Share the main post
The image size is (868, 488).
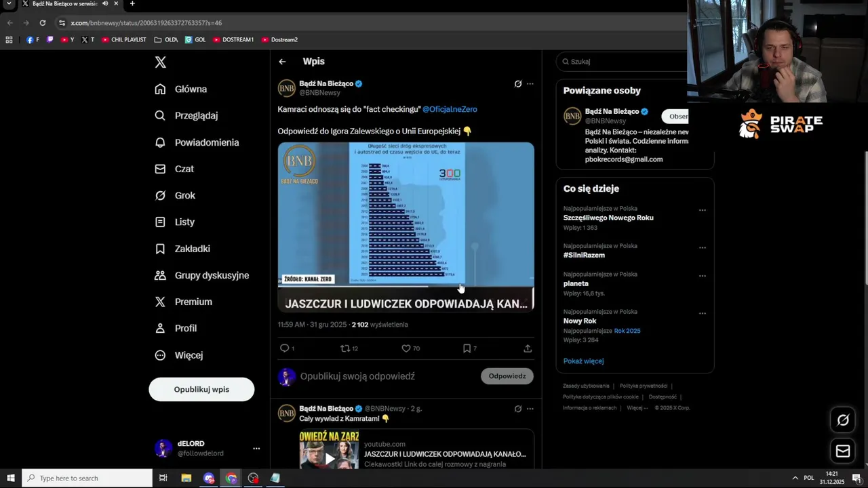pos(528,348)
